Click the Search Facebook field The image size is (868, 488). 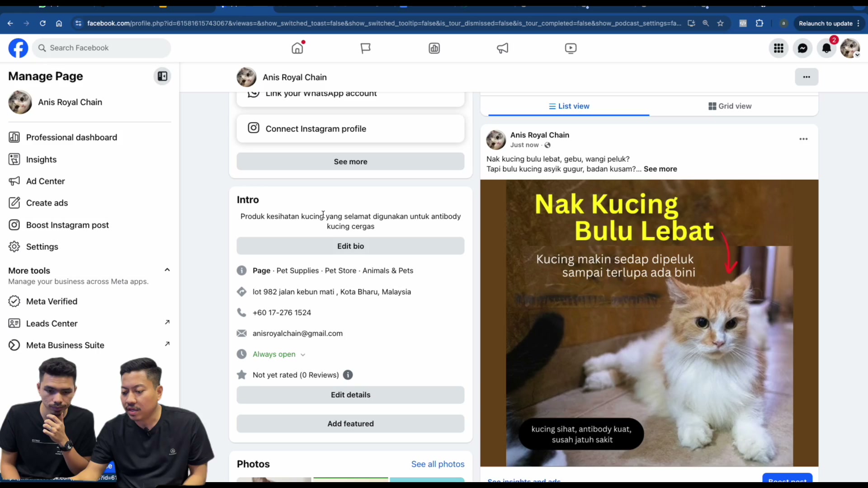click(x=101, y=48)
